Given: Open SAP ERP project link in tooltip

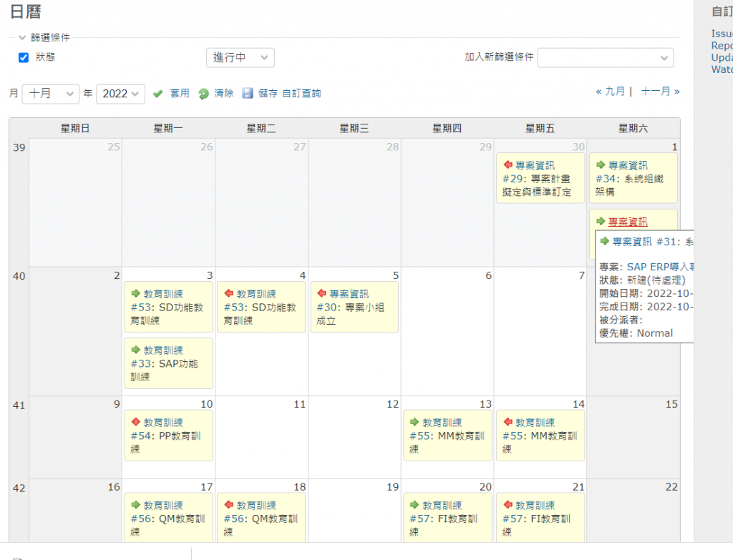Looking at the screenshot, I should tap(660, 267).
